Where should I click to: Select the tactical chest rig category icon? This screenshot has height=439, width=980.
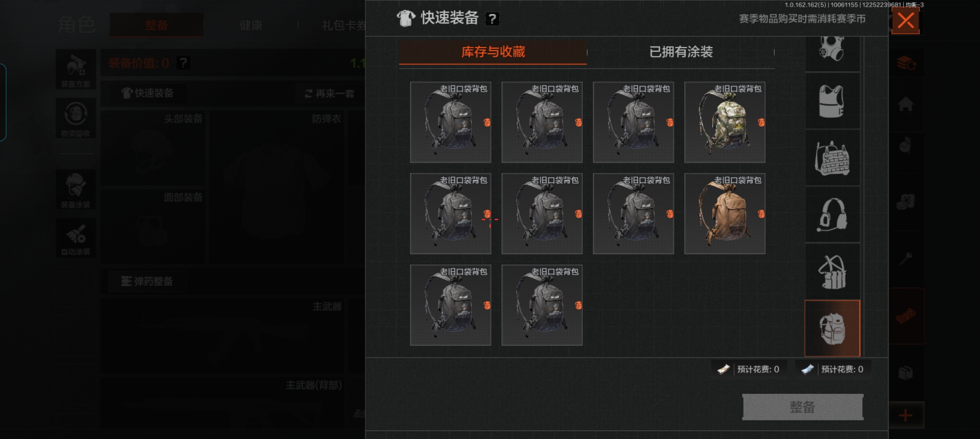(x=832, y=272)
